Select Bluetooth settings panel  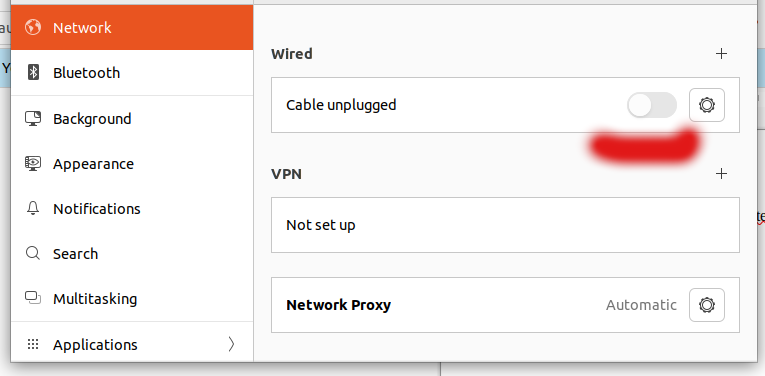click(x=132, y=73)
